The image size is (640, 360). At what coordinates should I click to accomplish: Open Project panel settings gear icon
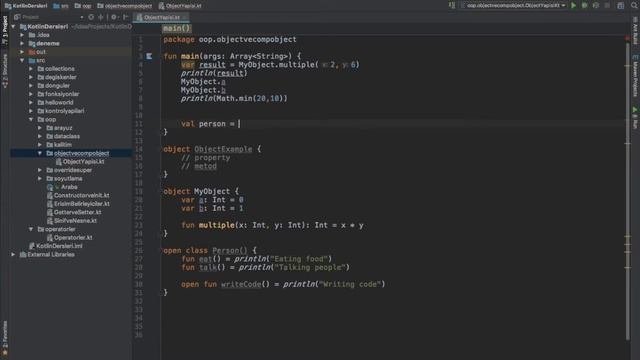coord(114,17)
